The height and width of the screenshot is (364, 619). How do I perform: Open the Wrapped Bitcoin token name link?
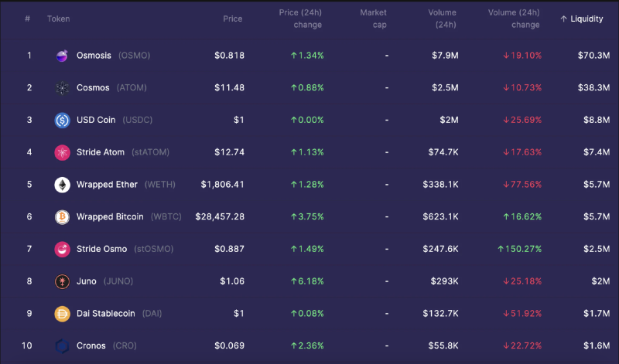click(110, 217)
